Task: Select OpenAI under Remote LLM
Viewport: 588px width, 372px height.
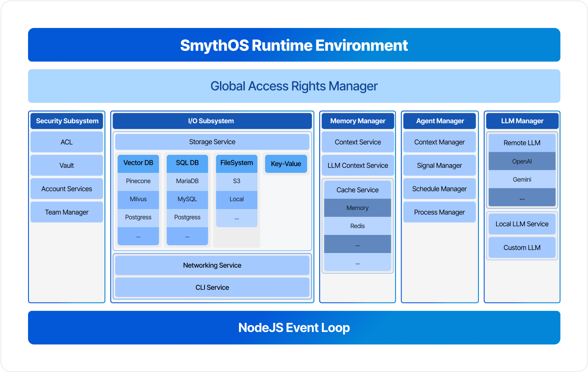Action: click(522, 162)
